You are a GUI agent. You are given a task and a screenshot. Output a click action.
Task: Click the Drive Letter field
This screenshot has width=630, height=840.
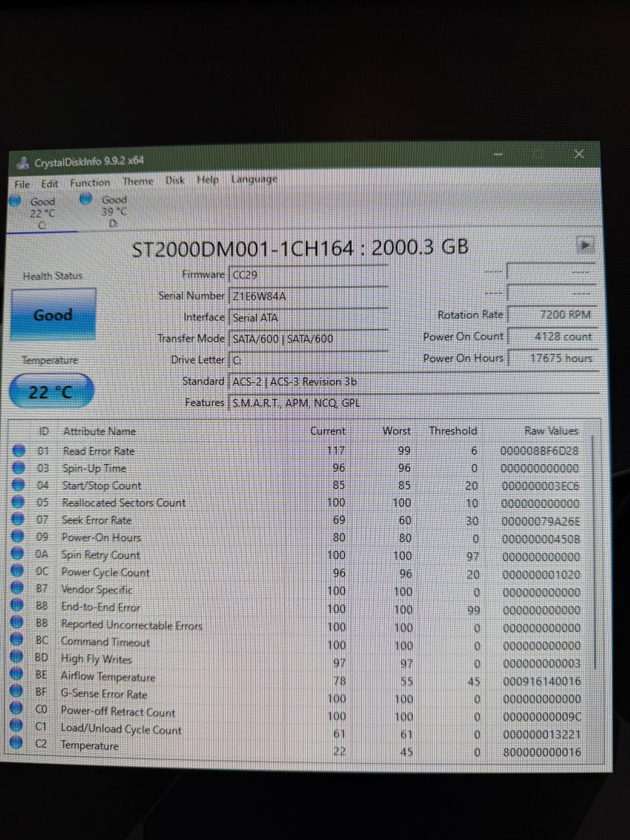coord(308,360)
